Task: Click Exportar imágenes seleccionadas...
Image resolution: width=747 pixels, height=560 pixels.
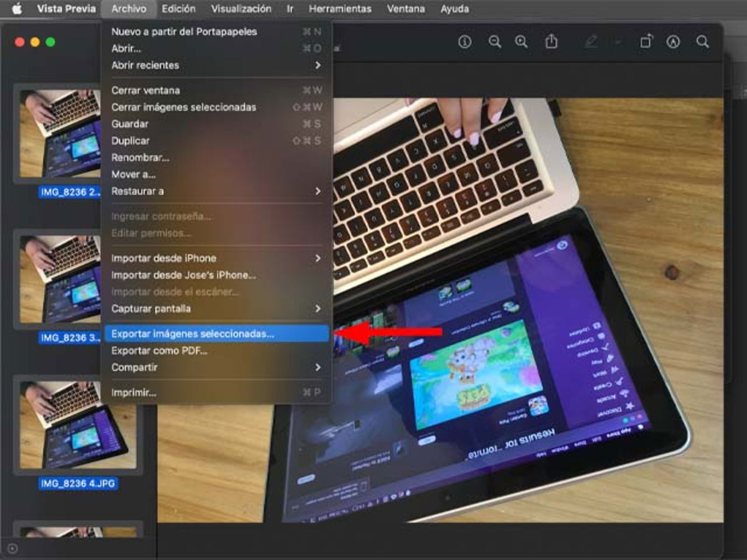Action: coord(216,334)
